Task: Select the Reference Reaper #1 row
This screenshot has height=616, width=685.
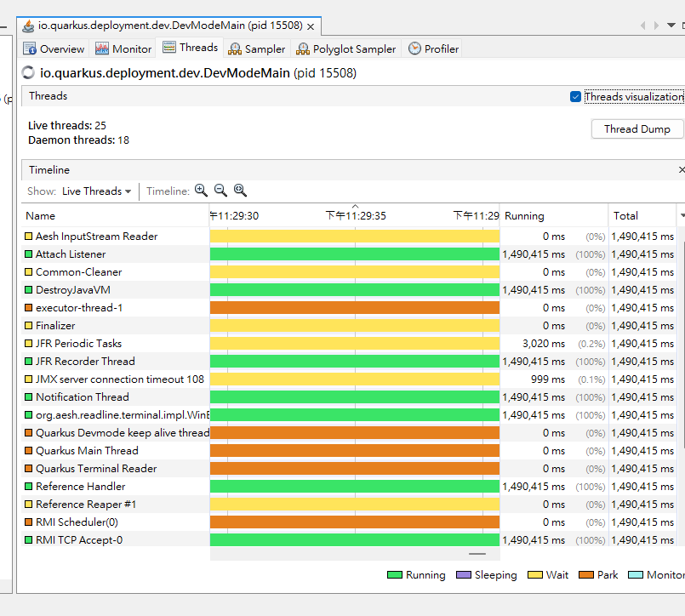Action: click(349, 505)
